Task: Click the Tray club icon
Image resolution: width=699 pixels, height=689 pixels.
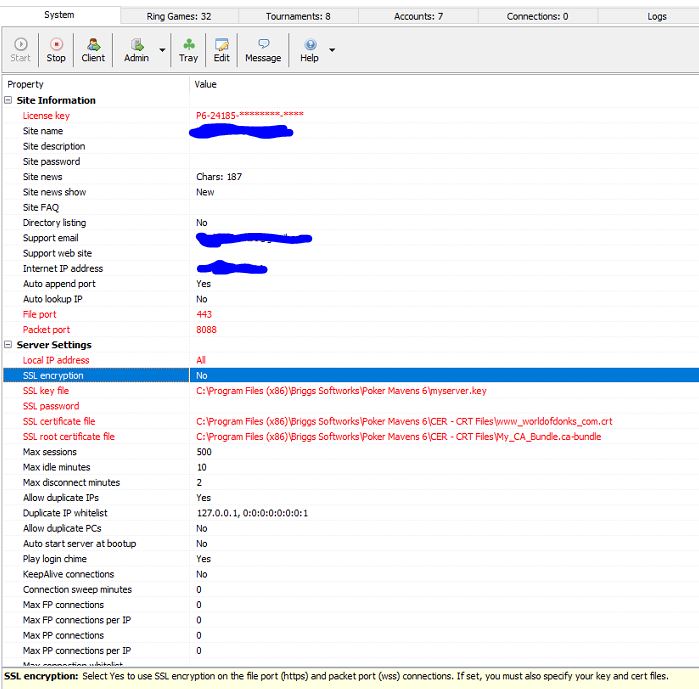Action: 188,49
